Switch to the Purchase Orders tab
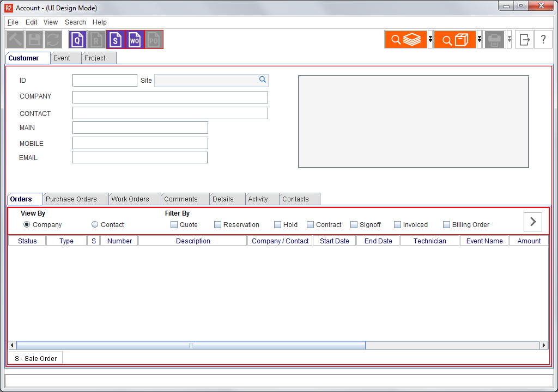This screenshot has height=392, width=558. [71, 199]
